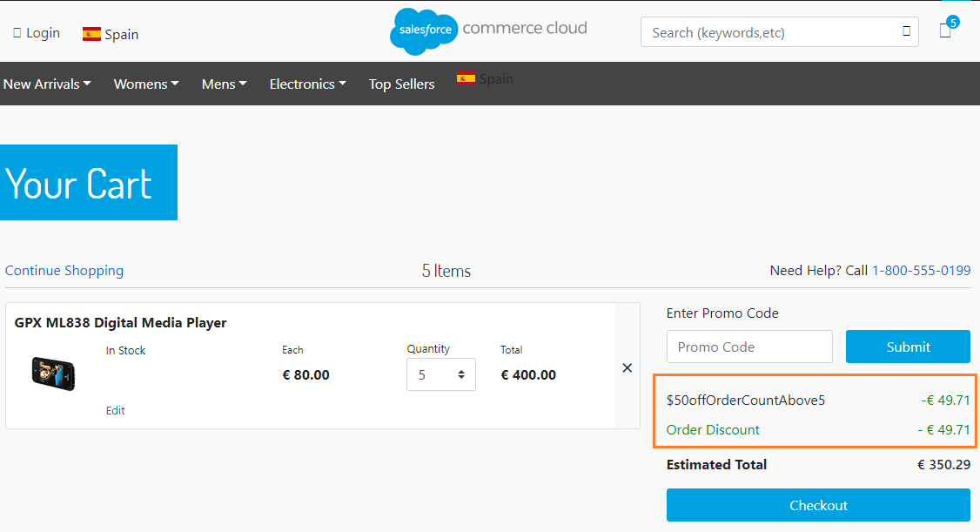Open the GPX media player product thumbnail
The width and height of the screenshot is (980, 532).
click(x=53, y=374)
